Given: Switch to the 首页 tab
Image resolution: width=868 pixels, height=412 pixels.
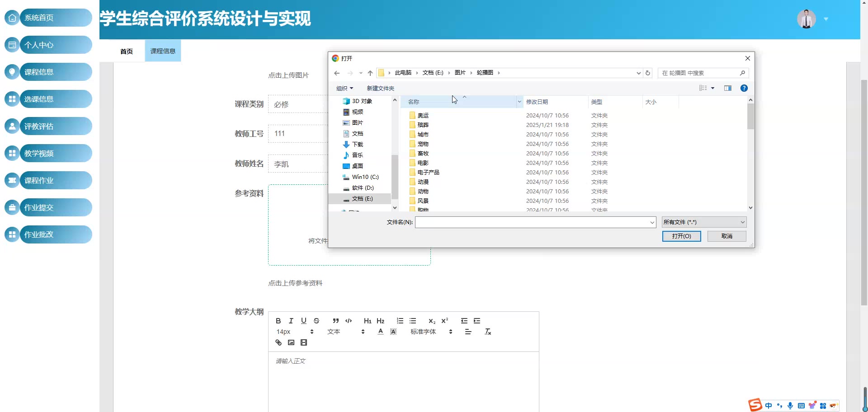Looking at the screenshot, I should 127,51.
